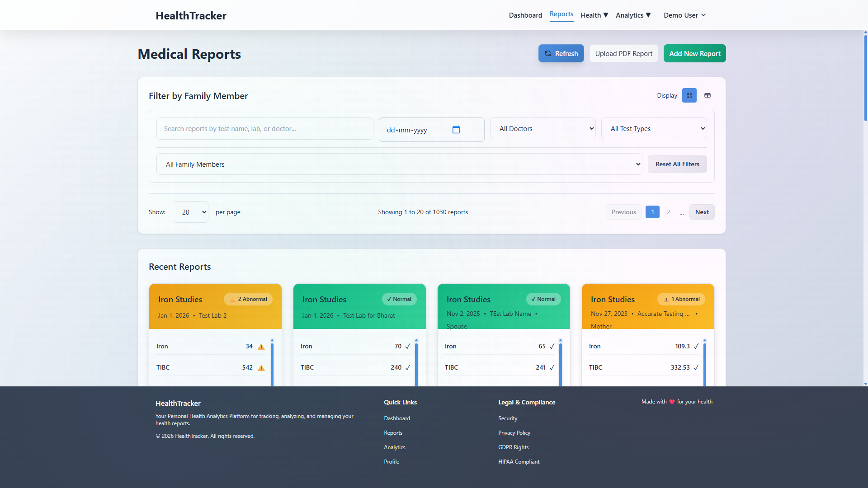This screenshot has width=868, height=488.
Task: Switch to list display view icon
Action: (708, 95)
